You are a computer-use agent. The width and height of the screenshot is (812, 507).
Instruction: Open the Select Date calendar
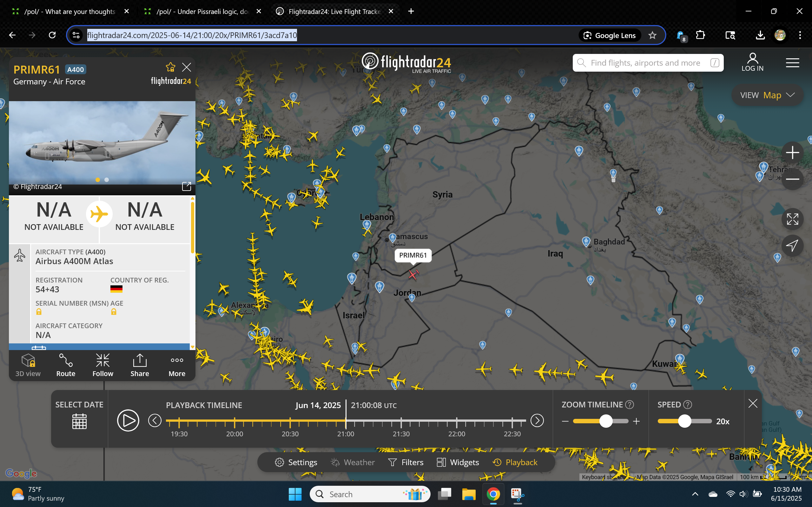pos(80,421)
